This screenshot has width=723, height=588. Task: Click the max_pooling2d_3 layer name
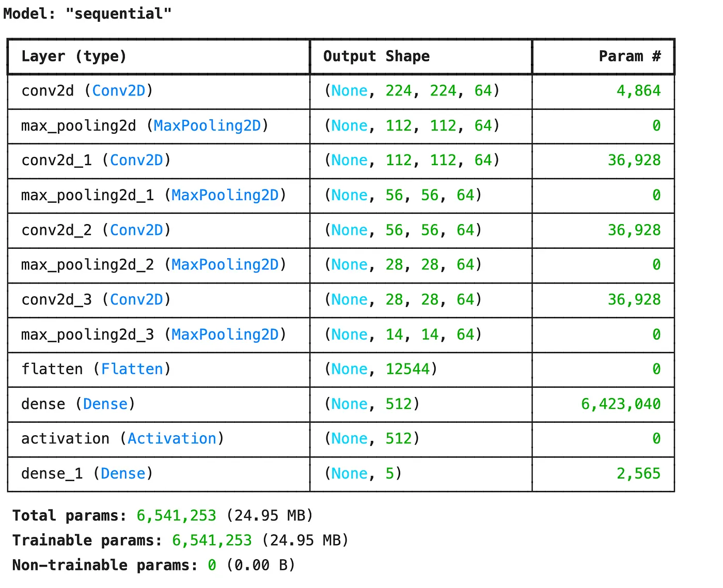click(87, 335)
